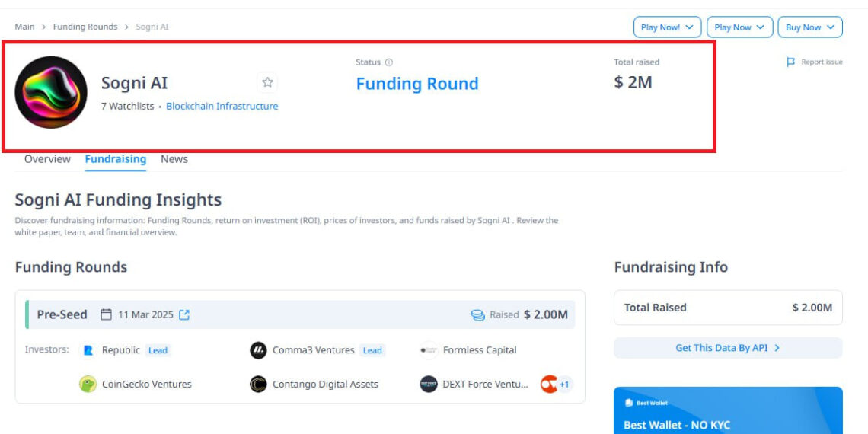Viewport: 868px width, 434px height.
Task: Select the Fundraising tab
Action: (116, 159)
